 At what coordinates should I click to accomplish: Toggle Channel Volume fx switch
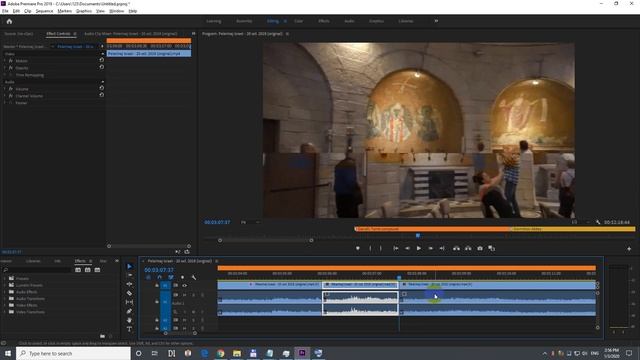[x=11, y=96]
